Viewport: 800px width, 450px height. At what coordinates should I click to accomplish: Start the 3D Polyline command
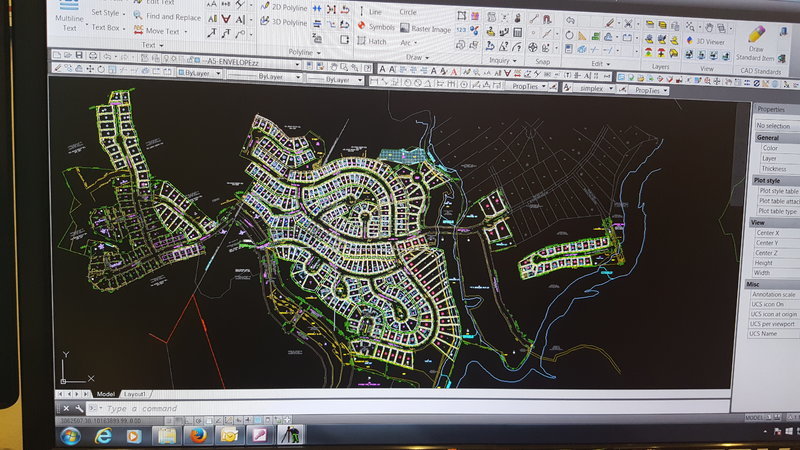[284, 22]
